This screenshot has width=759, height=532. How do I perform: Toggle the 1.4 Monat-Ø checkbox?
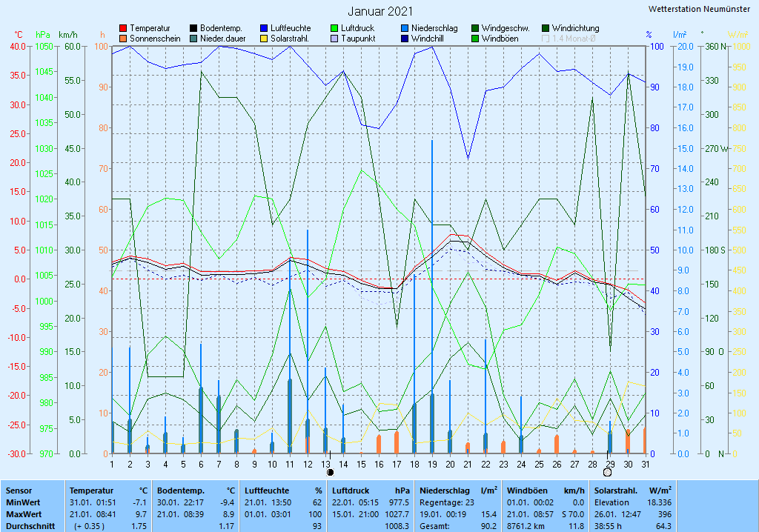[546, 39]
